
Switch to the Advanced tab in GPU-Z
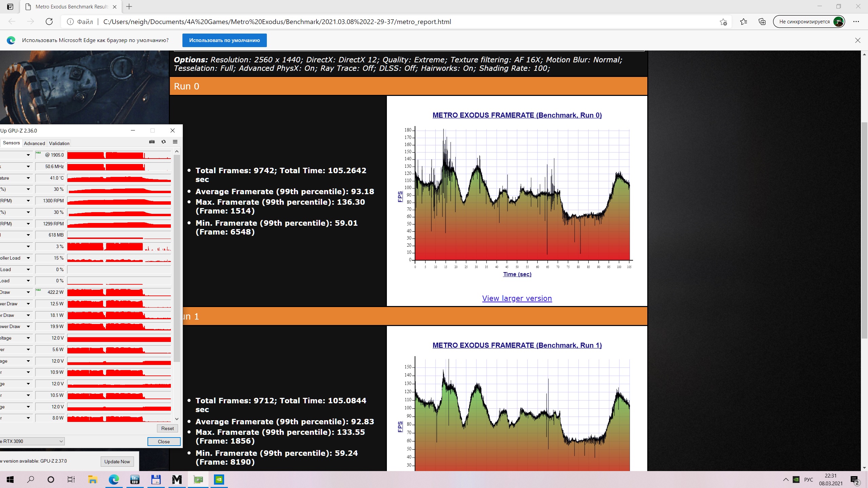[34, 143]
